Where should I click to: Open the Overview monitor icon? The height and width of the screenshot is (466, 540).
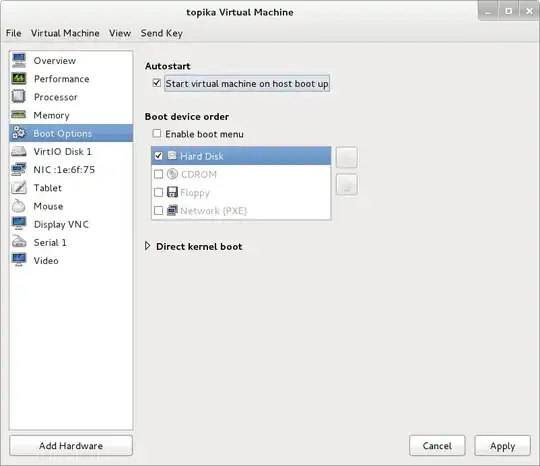click(x=19, y=60)
